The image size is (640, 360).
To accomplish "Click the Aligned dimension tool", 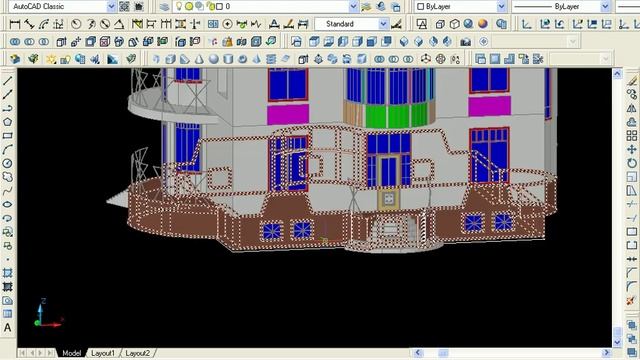I will coord(29,24).
